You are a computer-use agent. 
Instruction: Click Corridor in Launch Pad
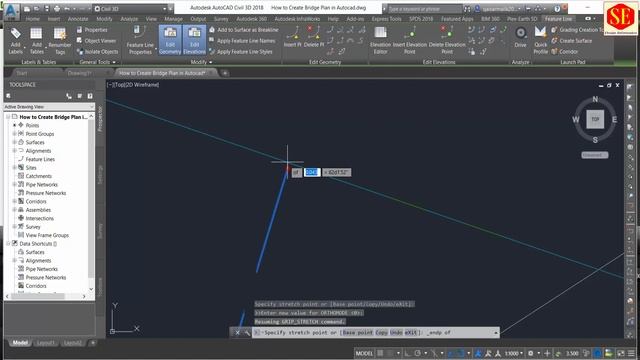(x=565, y=52)
